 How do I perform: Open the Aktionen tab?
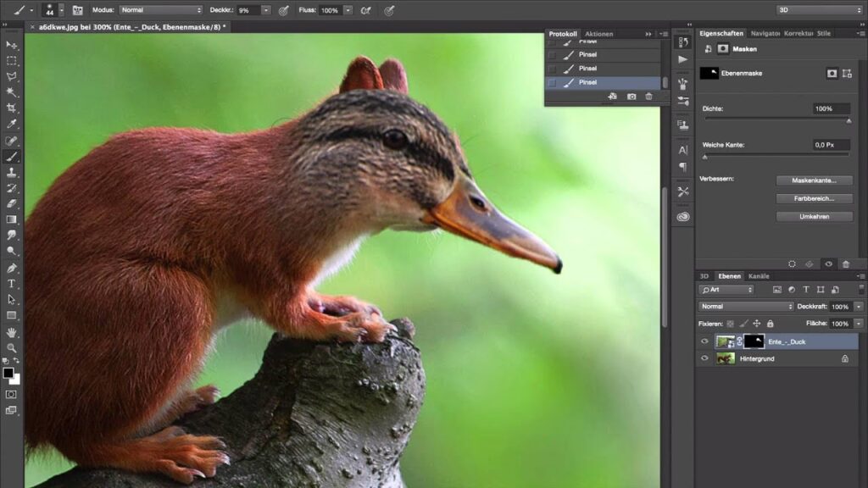click(598, 34)
